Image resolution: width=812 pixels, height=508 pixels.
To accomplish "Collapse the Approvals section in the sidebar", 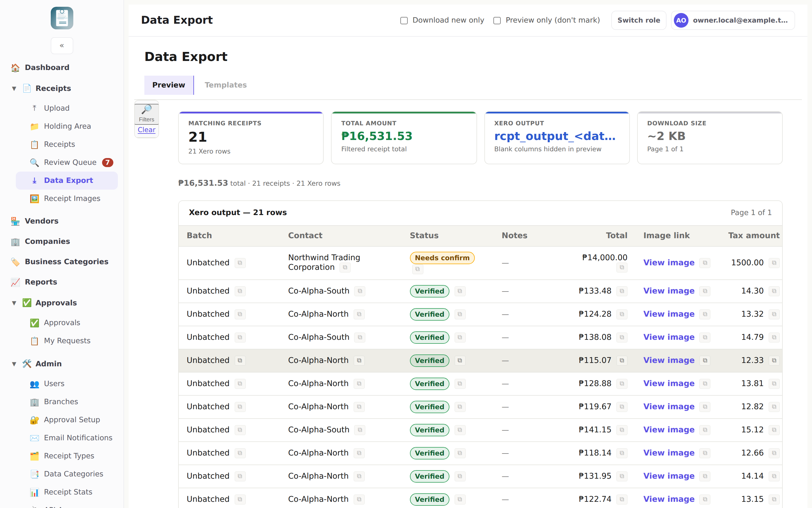I will click(14, 303).
